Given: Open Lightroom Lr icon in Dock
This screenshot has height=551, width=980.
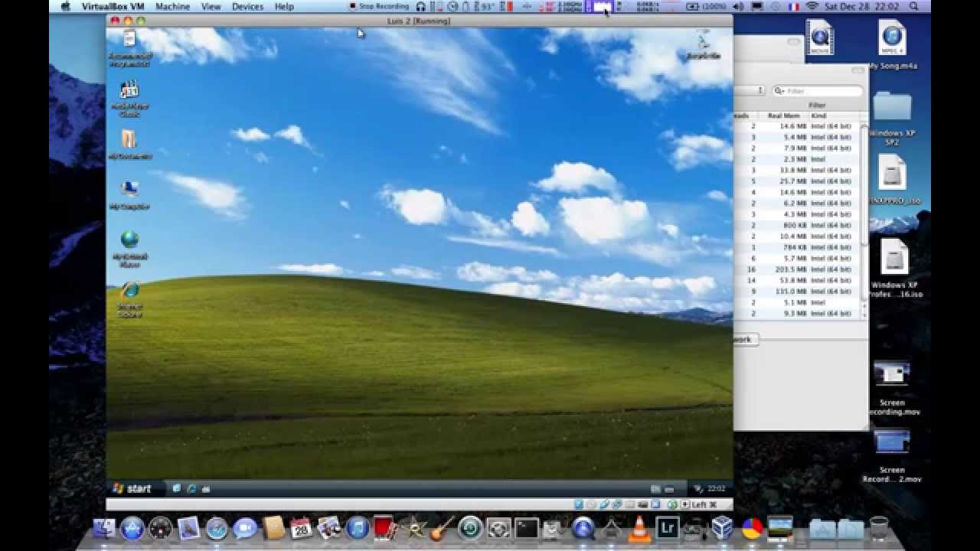Looking at the screenshot, I should [x=668, y=528].
